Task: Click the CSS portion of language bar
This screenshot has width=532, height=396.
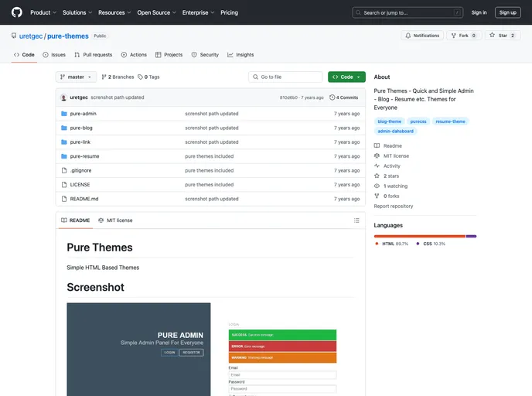Action: [471, 236]
